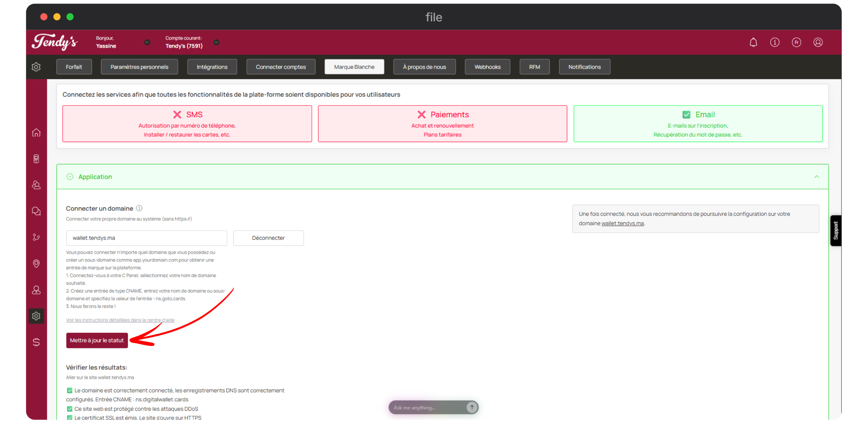Screen dimensions: 868x422
Task: Expand the Compte courant account dropdown
Action: pos(217,42)
